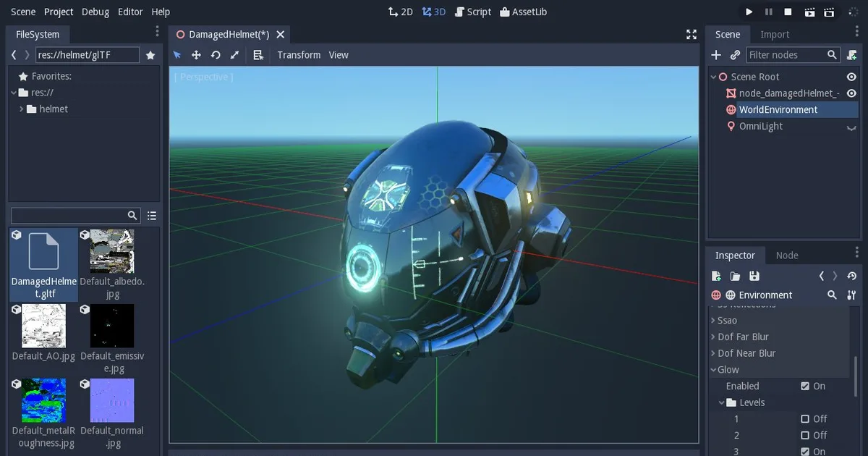The height and width of the screenshot is (456, 868).
Task: Pause the running project
Action: tap(769, 12)
